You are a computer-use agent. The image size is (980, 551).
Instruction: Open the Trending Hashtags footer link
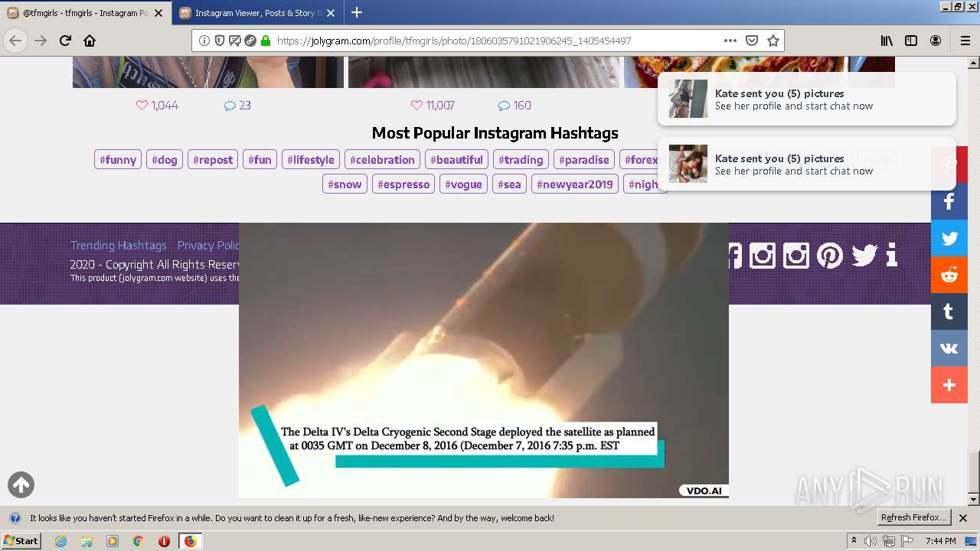[119, 246]
